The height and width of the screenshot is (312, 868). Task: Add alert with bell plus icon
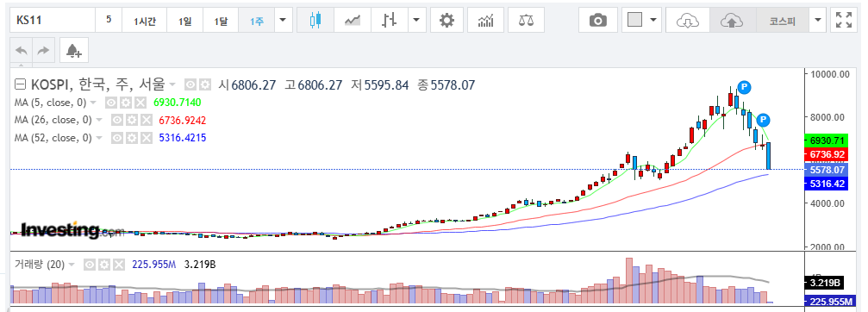[x=74, y=51]
